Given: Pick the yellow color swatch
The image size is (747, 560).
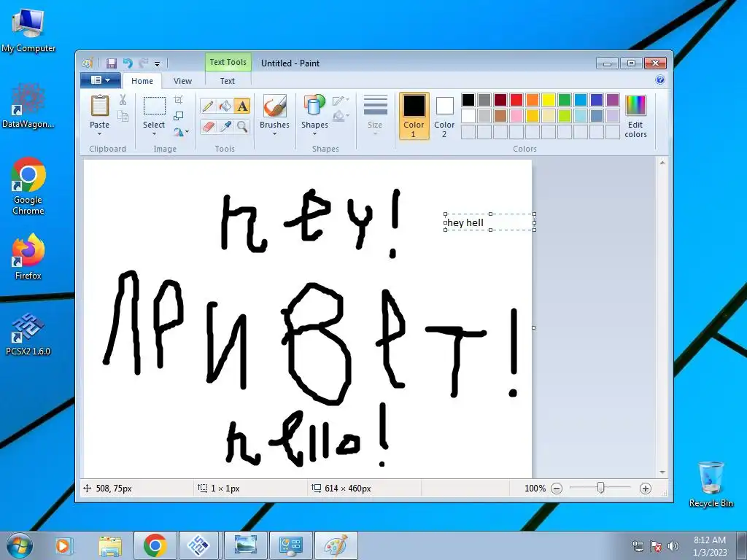Looking at the screenshot, I should [x=549, y=100].
